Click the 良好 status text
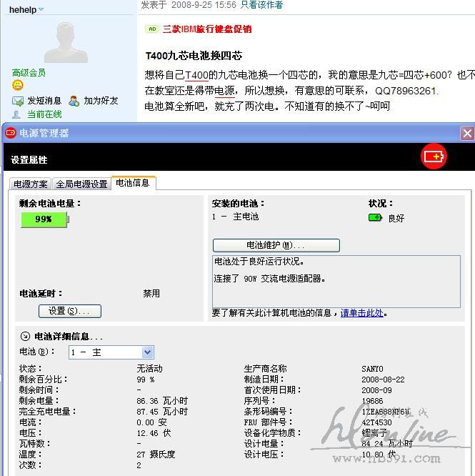The width and height of the screenshot is (475, 476). tap(396, 218)
